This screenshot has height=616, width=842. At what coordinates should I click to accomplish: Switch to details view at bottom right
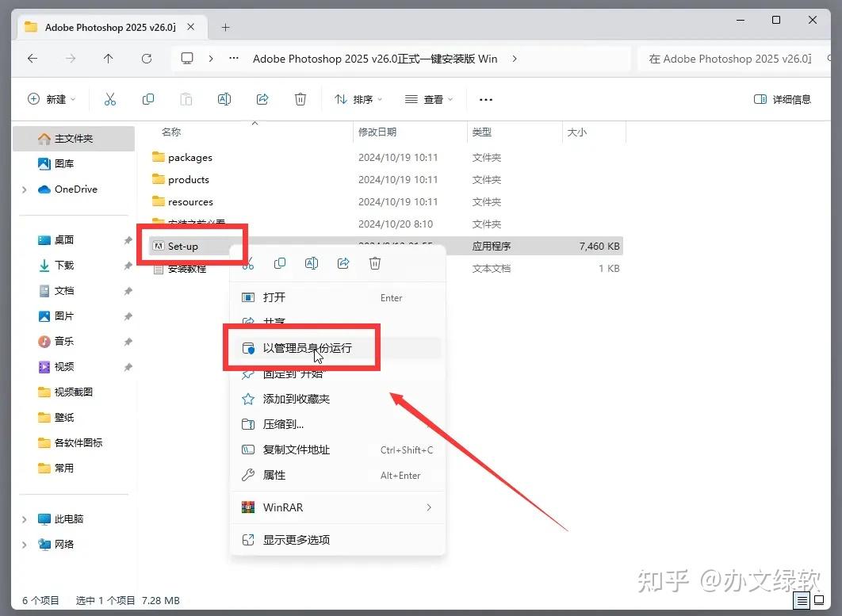point(802,601)
